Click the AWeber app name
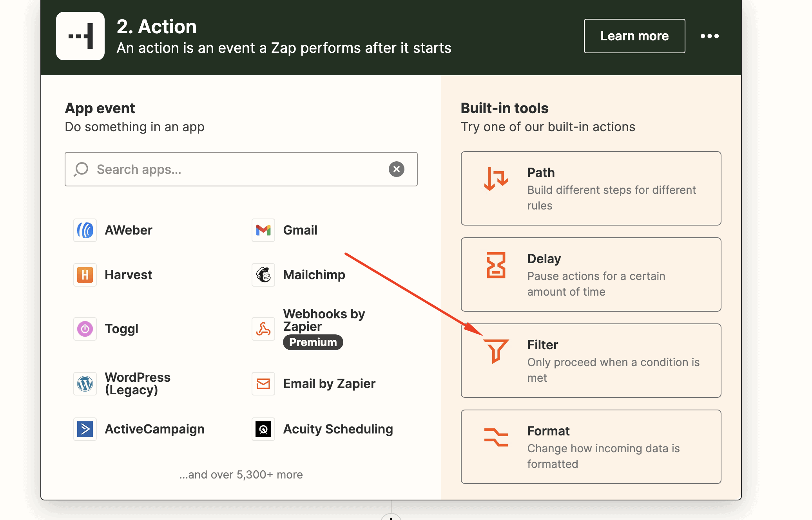This screenshot has height=520, width=812. point(129,230)
